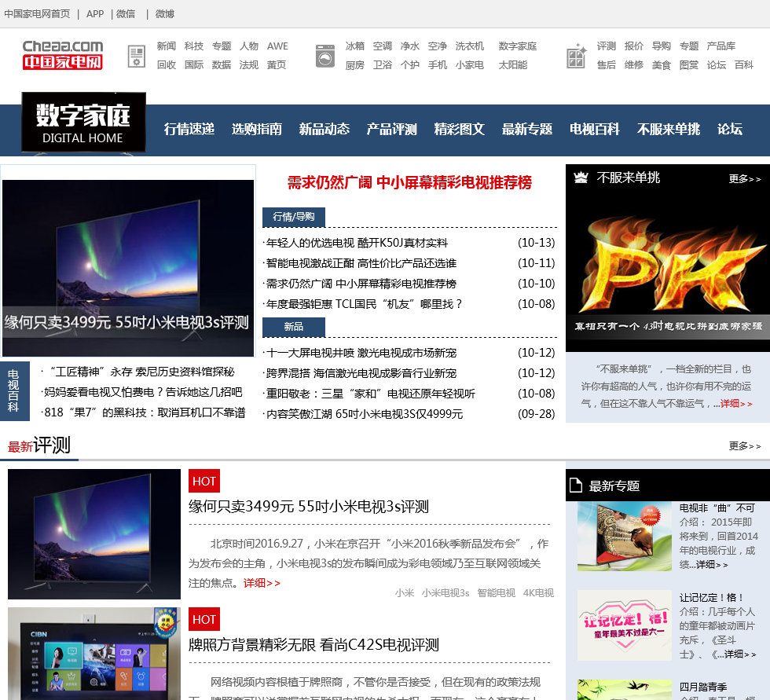Screen dimensions: 770x700
Task: Click the Cheaa.com 中国家电网 logo
Action: point(62,54)
